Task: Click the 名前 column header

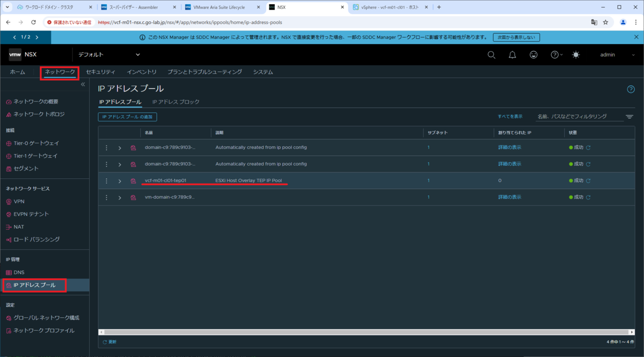Action: (x=149, y=132)
